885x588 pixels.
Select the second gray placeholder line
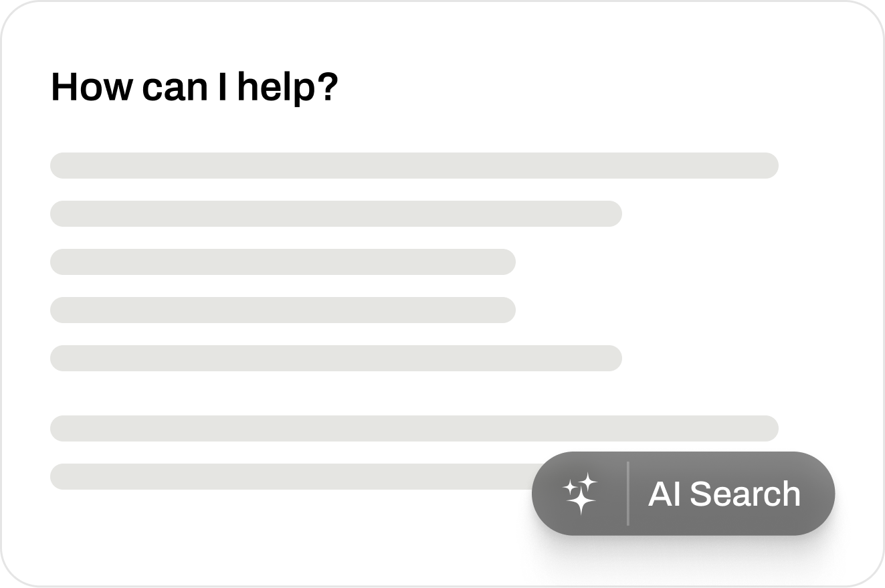[x=336, y=213]
